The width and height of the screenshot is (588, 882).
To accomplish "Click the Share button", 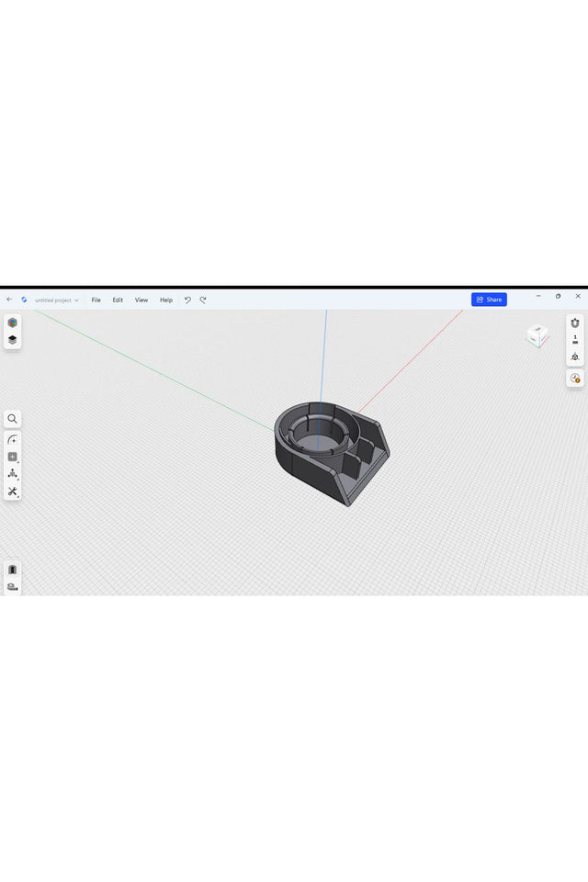I will tap(489, 300).
